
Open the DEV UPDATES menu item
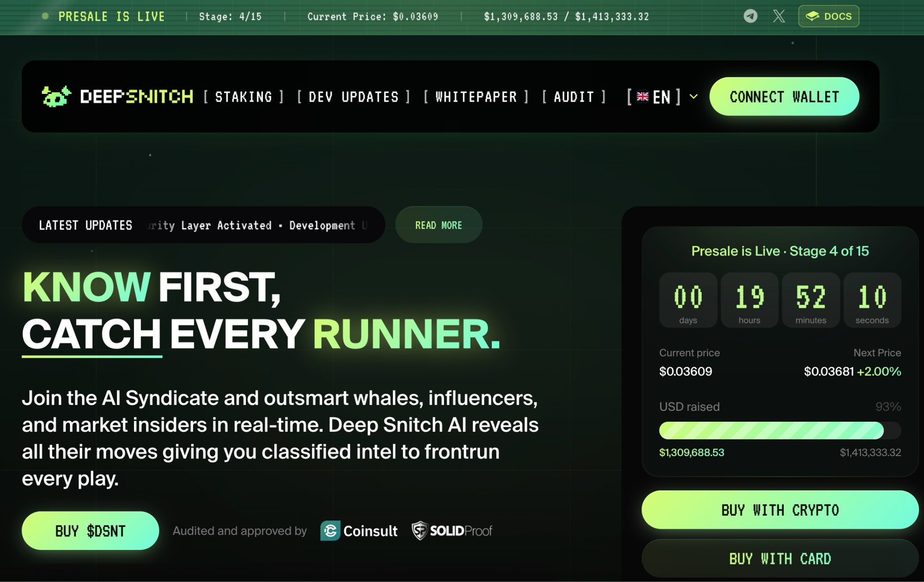pos(354,97)
